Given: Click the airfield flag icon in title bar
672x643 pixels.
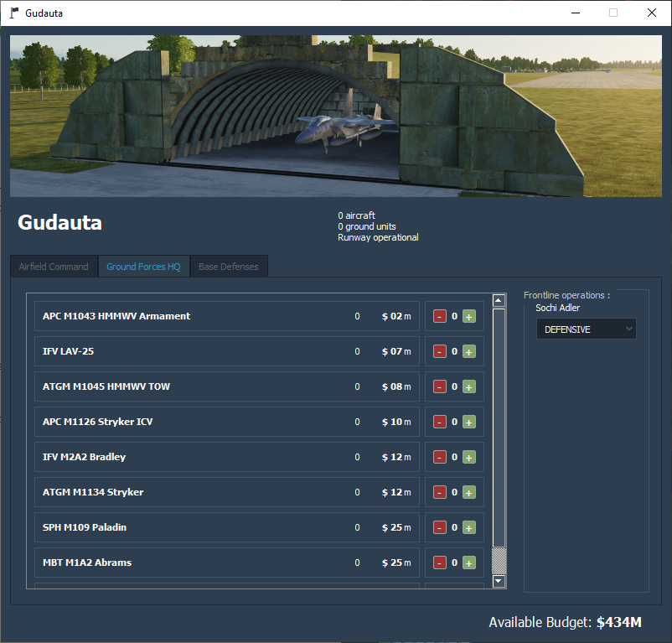Looking at the screenshot, I should pos(13,13).
